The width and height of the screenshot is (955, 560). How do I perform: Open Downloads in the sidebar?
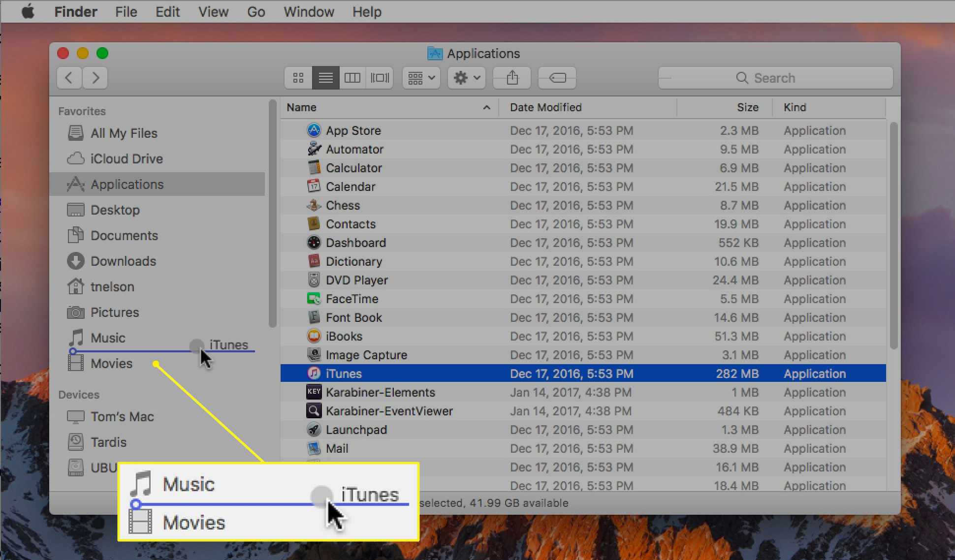pyautogui.click(x=158, y=261)
